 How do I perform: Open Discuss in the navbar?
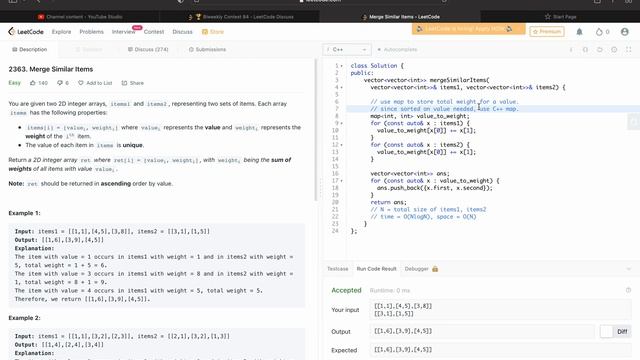point(182,31)
